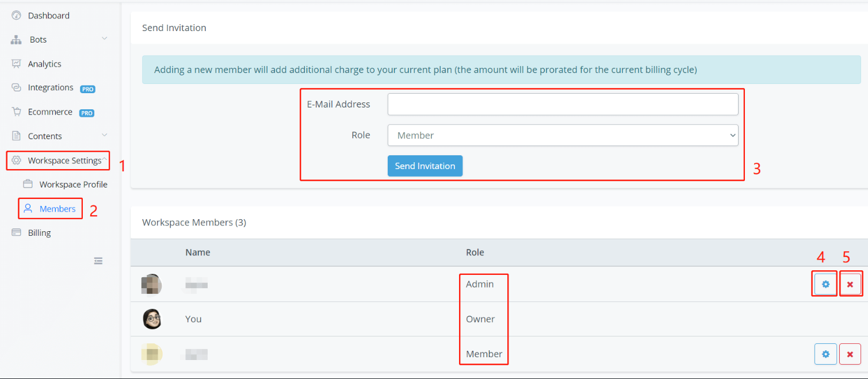Expand the Bots submenu chevron

coord(104,39)
